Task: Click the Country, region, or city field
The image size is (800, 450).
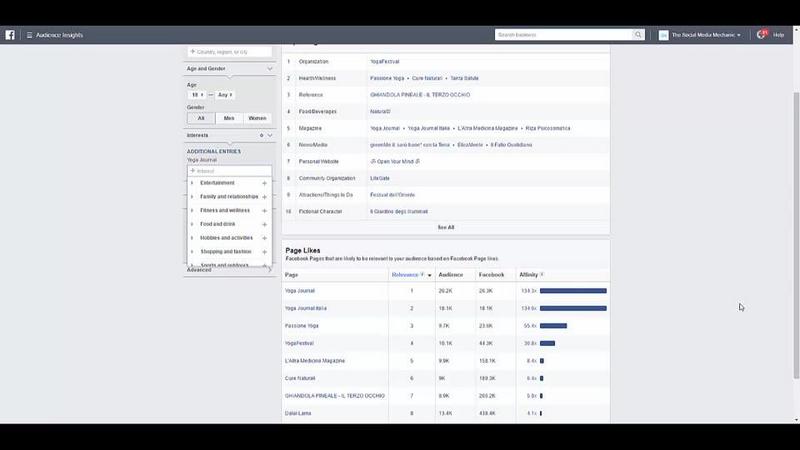Action: pos(230,52)
